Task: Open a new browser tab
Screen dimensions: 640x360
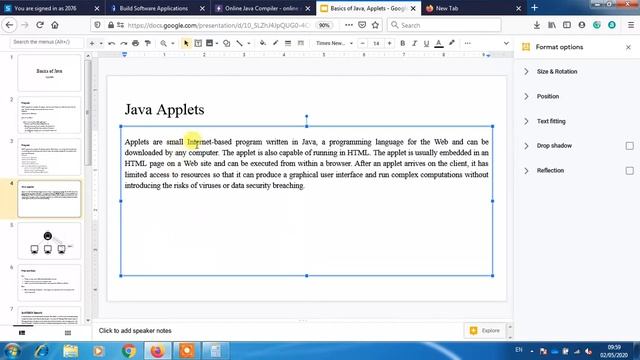Action: (x=534, y=8)
